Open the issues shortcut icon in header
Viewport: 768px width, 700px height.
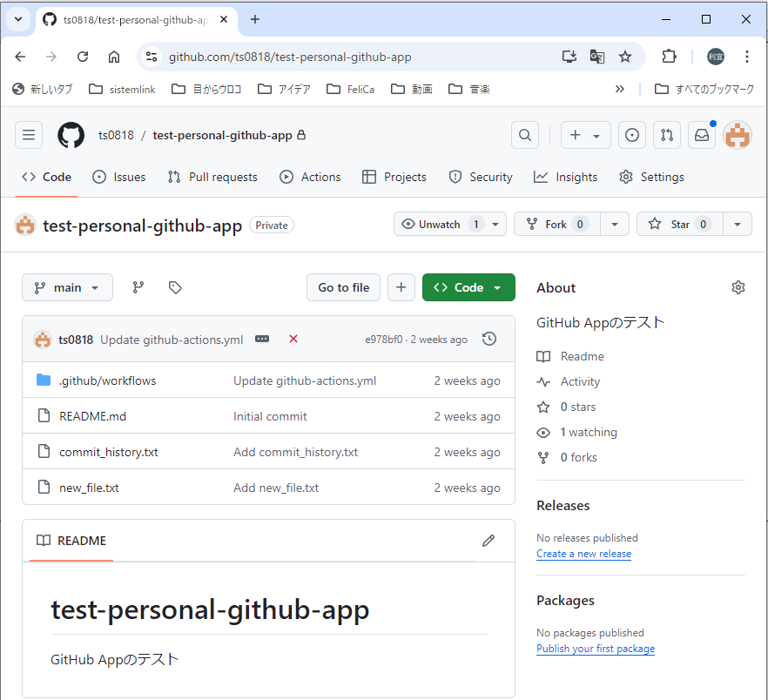(632, 135)
